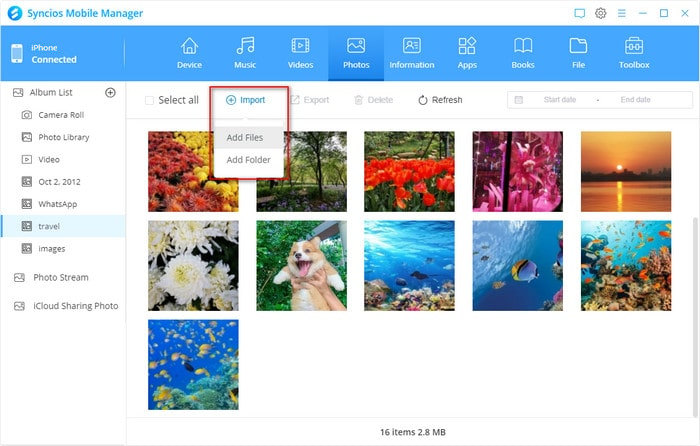This screenshot has width=700, height=446.
Task: Click the Export button
Action: pos(310,100)
